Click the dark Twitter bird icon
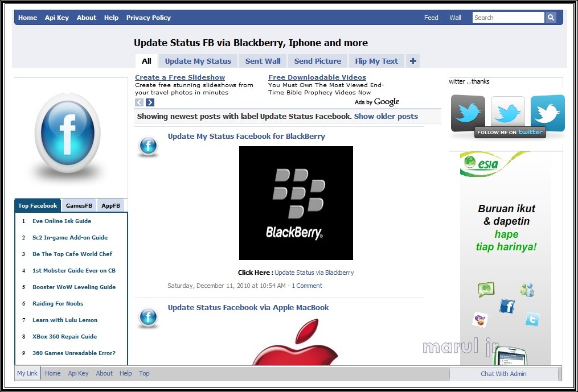Image resolution: width=578 pixels, height=392 pixels. 468,113
